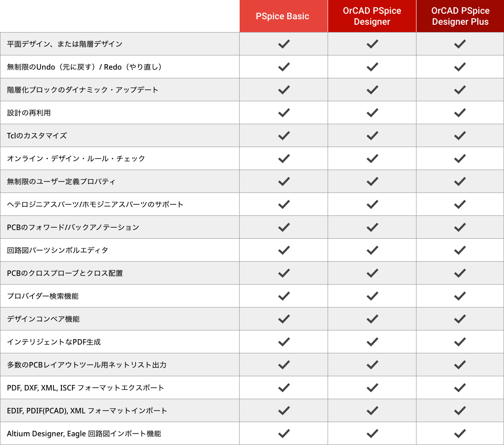This screenshot has height=445, width=504.
Task: Click Designer Plus checkmark for プロバイダー検索機能
Action: 460,296
